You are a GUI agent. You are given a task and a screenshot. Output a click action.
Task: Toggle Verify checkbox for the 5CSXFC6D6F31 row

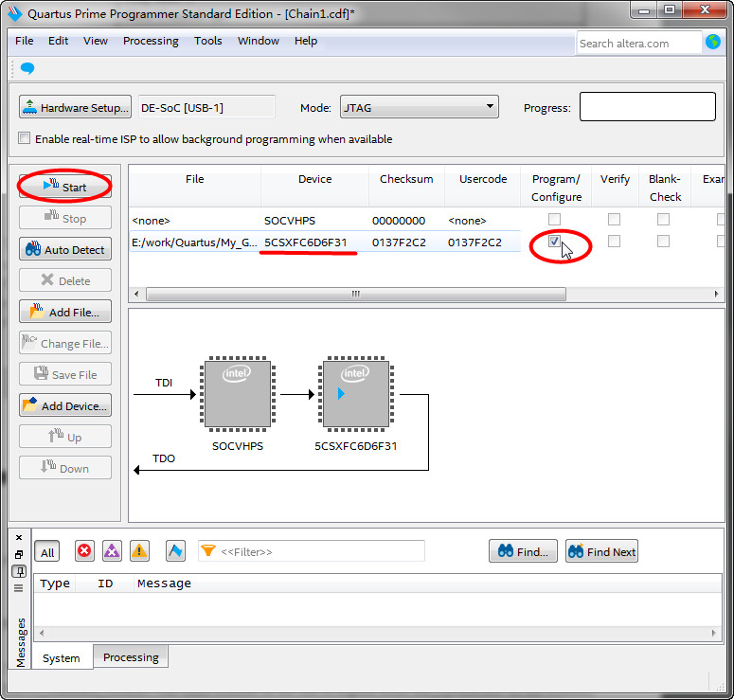tap(614, 242)
